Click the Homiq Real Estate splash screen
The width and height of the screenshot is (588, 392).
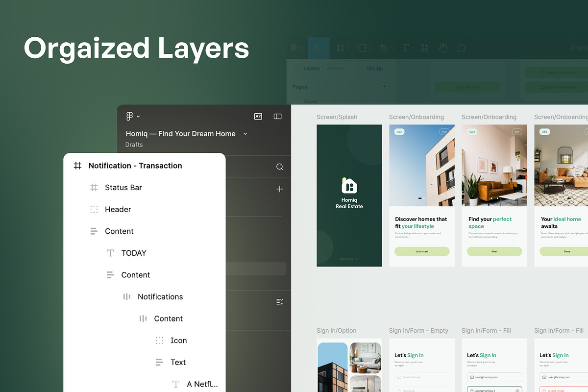point(349,196)
